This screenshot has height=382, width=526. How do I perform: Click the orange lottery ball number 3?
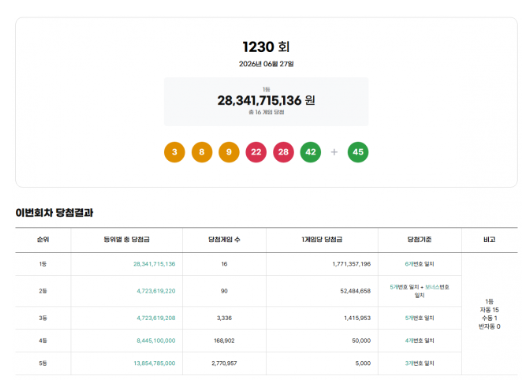pyautogui.click(x=174, y=152)
